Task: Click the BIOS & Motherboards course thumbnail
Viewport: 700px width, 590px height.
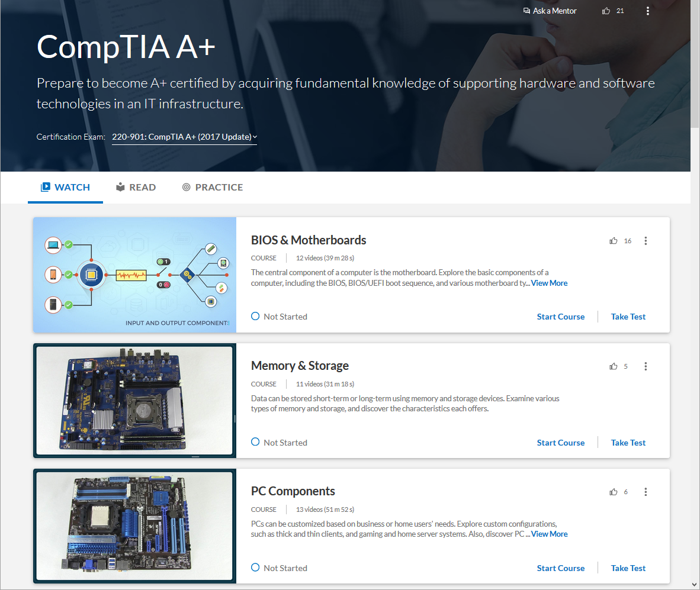Action: tap(135, 275)
